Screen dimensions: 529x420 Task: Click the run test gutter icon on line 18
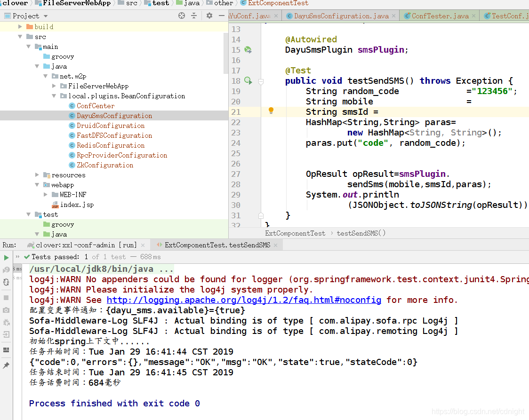click(248, 81)
